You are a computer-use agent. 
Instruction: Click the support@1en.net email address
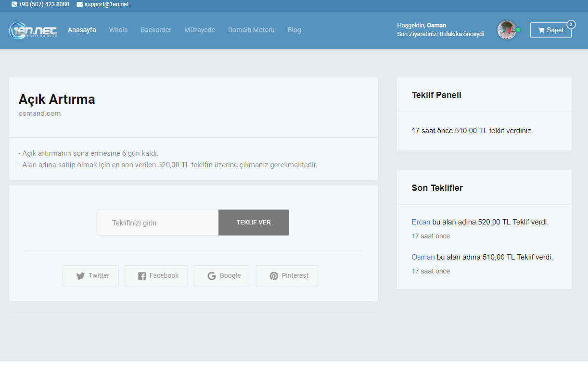pyautogui.click(x=106, y=4)
